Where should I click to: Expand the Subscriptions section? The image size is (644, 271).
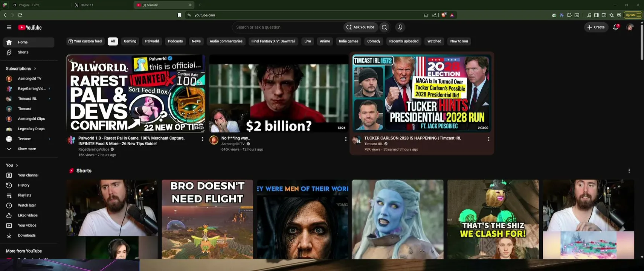coord(21,69)
